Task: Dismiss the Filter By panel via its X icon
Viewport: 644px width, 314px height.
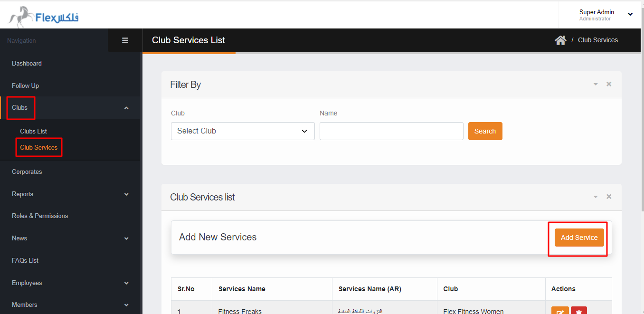Action: point(608,84)
